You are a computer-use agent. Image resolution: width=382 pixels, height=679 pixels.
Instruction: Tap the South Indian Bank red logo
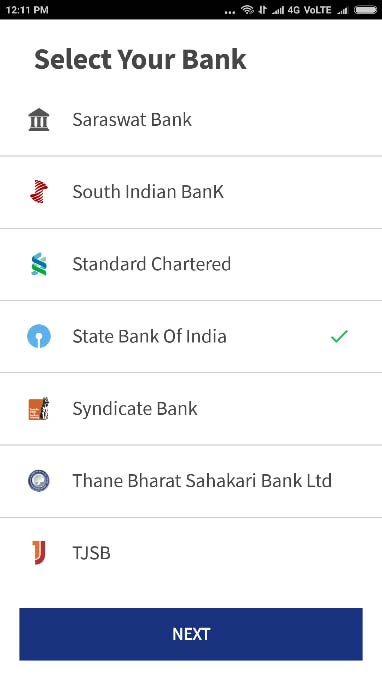[x=39, y=191]
